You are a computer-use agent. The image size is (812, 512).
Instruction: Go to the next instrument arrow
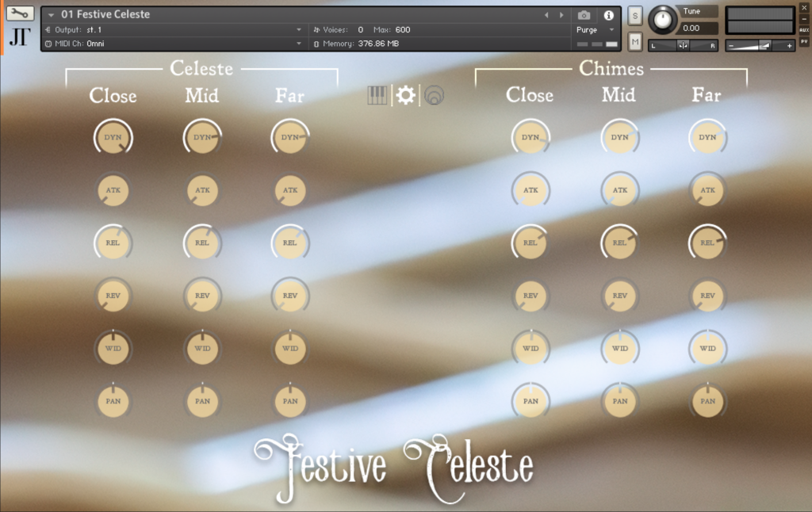click(x=561, y=15)
